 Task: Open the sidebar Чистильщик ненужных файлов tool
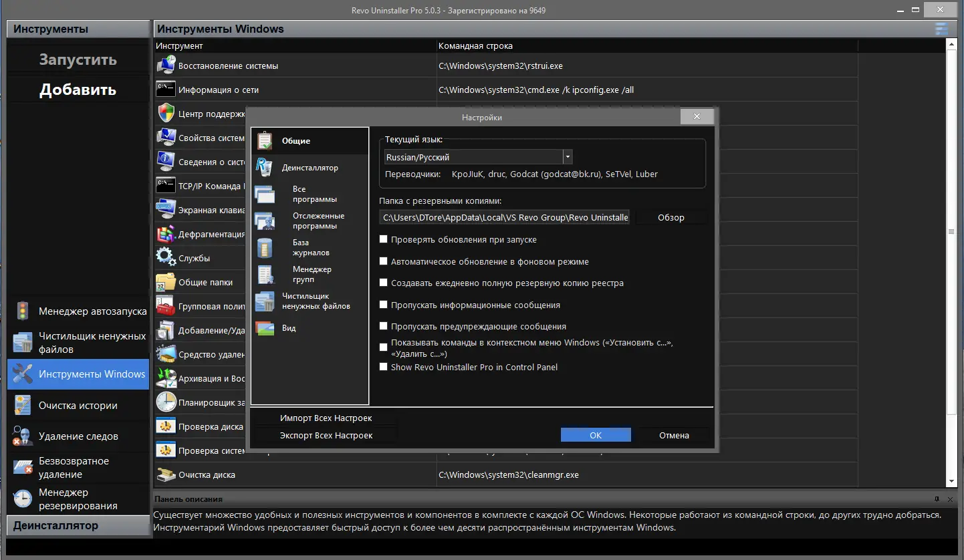(x=78, y=343)
